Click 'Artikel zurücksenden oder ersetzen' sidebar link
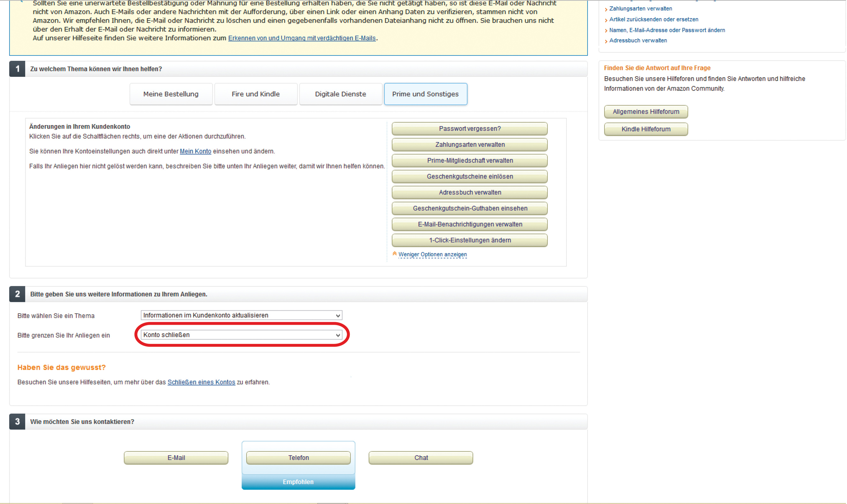Image resolution: width=847 pixels, height=504 pixels. point(654,19)
